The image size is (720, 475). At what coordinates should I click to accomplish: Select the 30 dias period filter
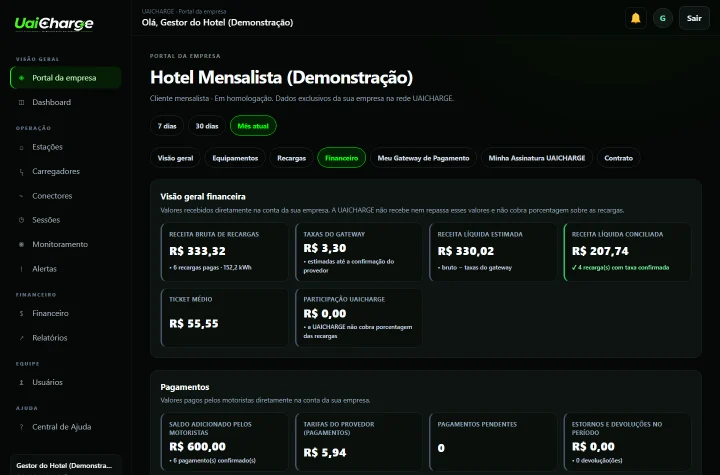pos(207,126)
